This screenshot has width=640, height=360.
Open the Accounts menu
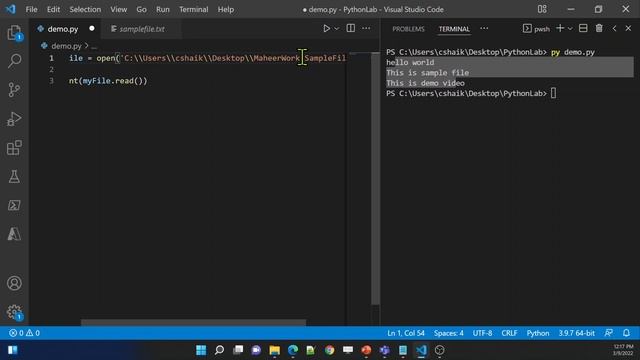click(x=14, y=283)
